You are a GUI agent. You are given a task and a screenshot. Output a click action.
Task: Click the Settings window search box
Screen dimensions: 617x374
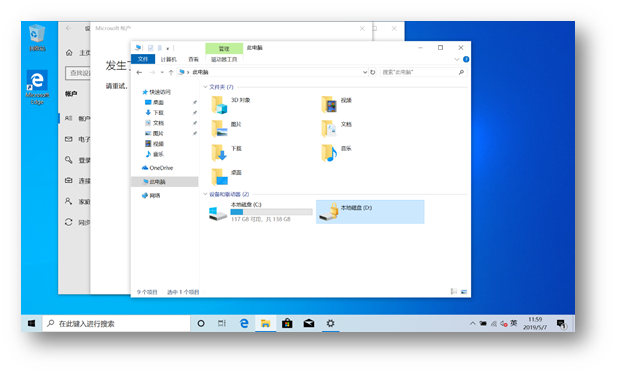[x=78, y=73]
